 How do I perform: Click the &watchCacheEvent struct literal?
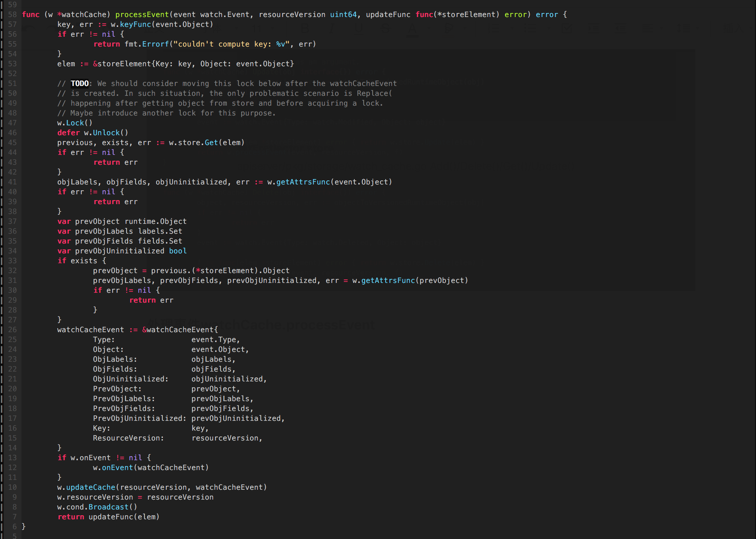pos(180,330)
